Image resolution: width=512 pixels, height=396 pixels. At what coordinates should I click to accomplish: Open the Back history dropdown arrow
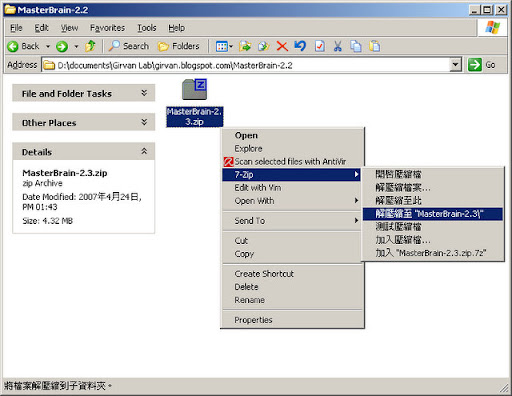[48, 46]
